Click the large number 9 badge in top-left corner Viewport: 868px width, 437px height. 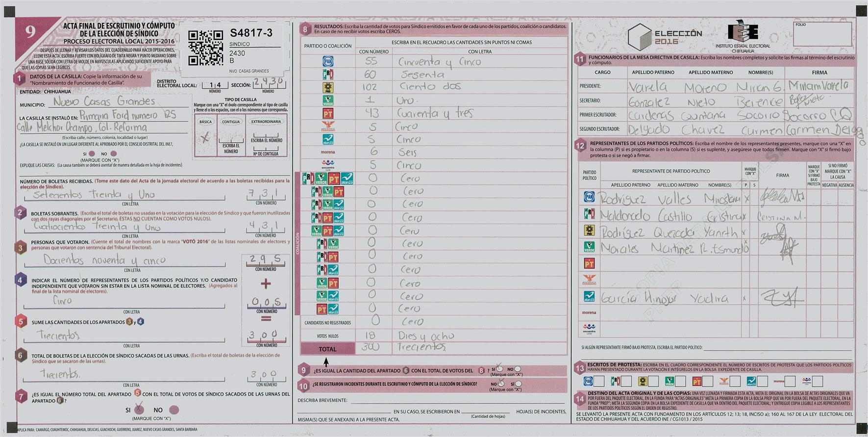pos(30,32)
